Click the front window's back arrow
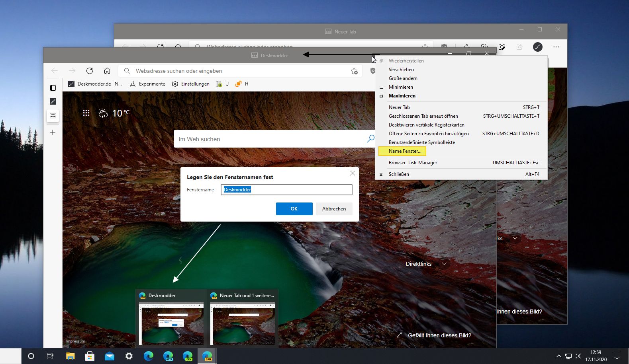Image resolution: width=629 pixels, height=364 pixels. pos(55,71)
